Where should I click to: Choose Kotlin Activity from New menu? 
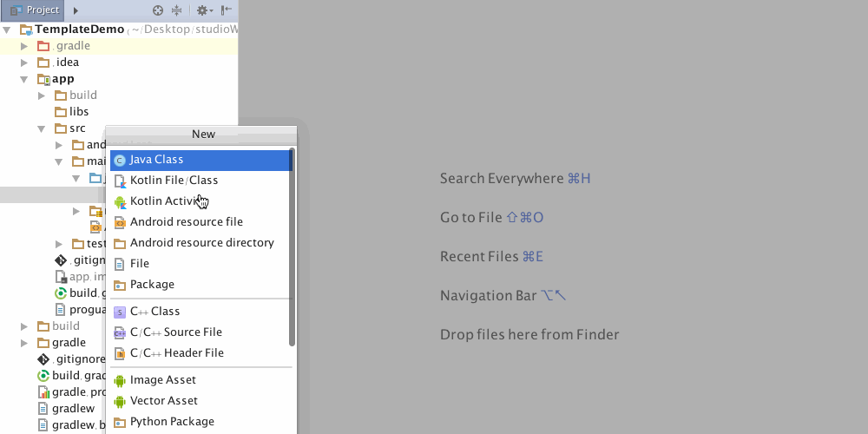point(201,201)
